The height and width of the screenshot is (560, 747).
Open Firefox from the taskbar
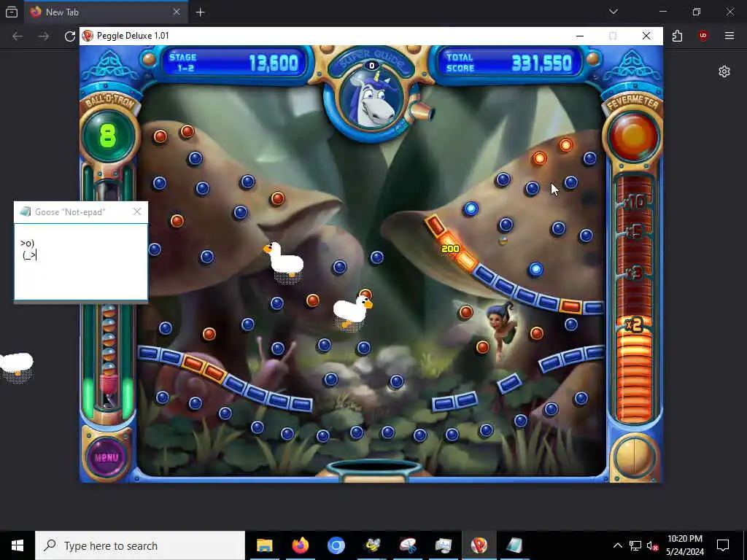(300, 545)
